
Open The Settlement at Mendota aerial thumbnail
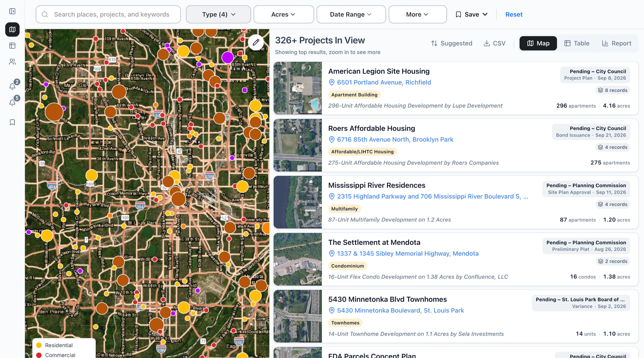[298, 259]
